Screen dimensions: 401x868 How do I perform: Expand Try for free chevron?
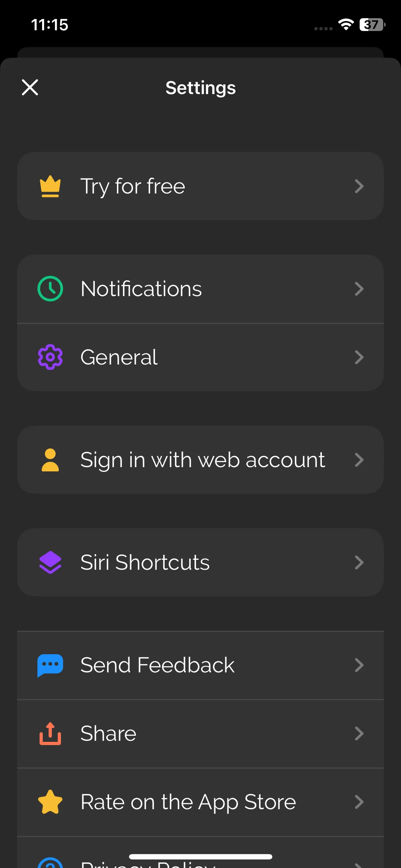pos(359,186)
